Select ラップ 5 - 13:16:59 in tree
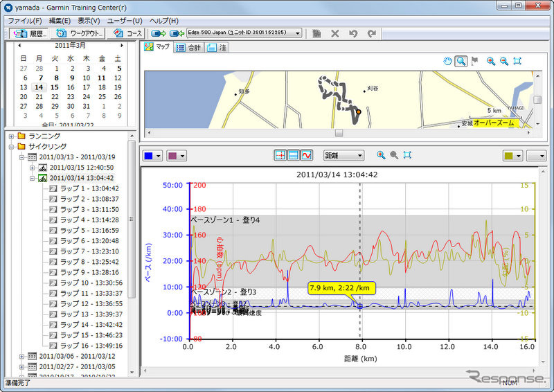This screenshot has width=554, height=392. [x=89, y=230]
